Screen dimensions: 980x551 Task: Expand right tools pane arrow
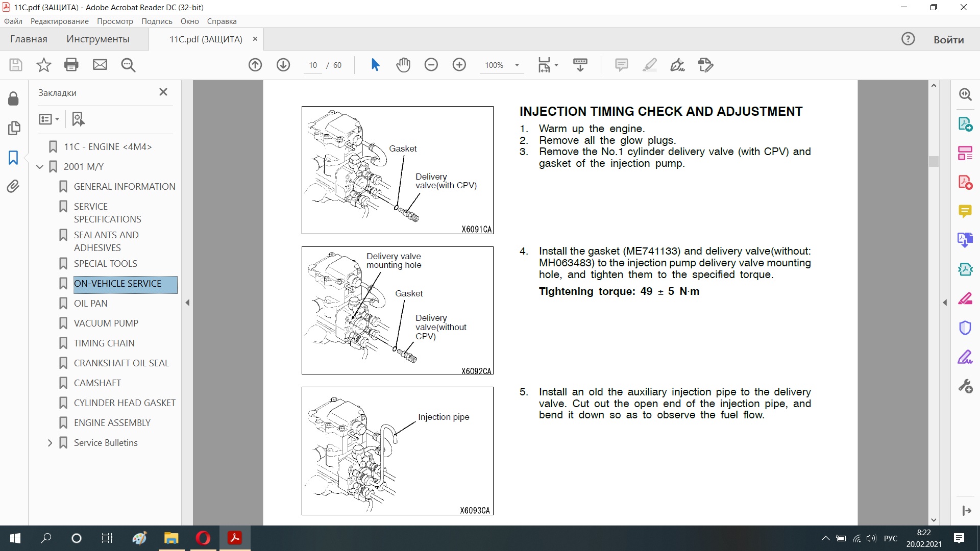click(x=945, y=303)
